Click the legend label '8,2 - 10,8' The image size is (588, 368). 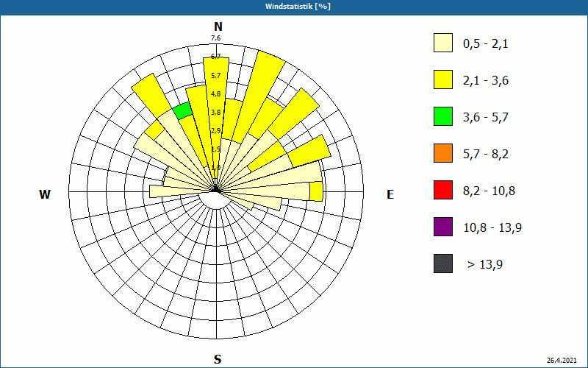[489, 191]
